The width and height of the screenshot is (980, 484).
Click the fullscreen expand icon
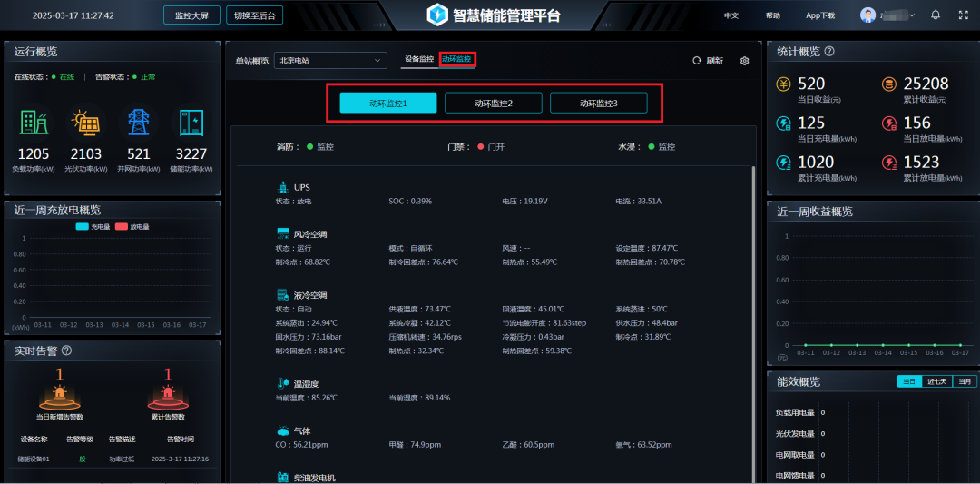pos(962,15)
